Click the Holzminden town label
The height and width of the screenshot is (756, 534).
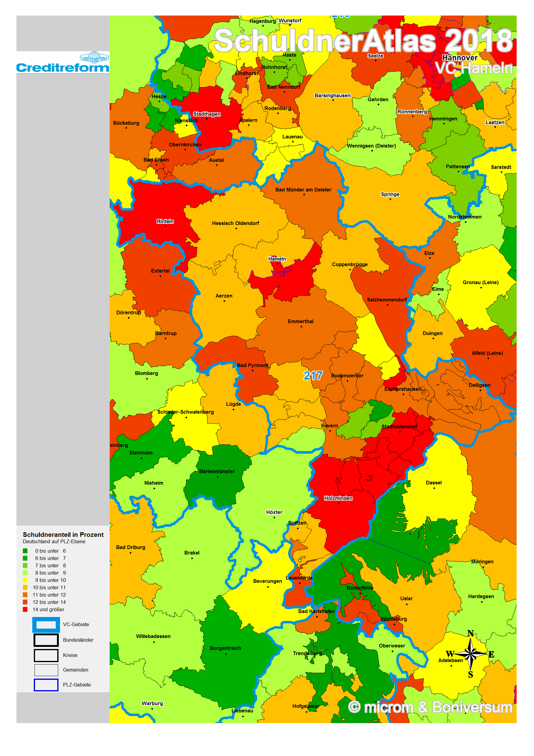[338, 498]
